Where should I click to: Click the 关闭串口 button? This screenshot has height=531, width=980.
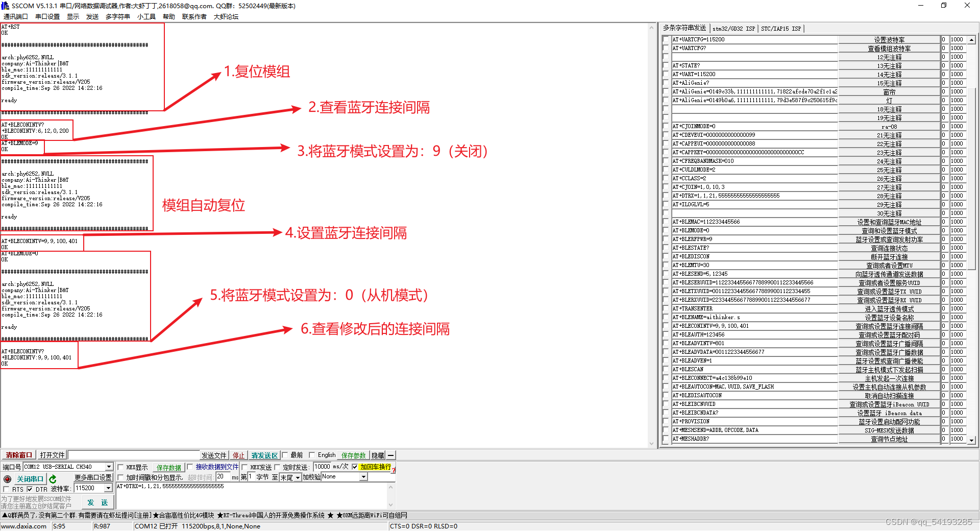coord(30,479)
